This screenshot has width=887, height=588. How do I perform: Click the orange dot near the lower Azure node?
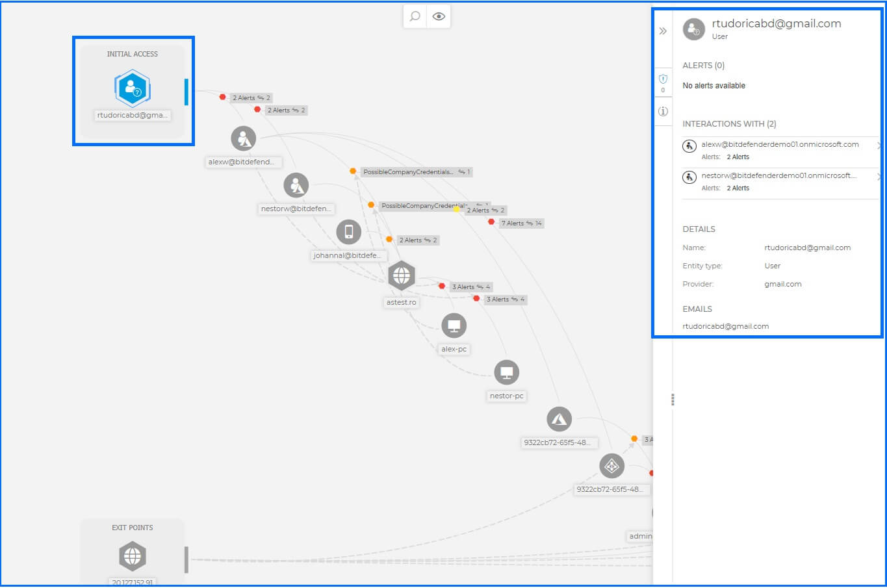[x=634, y=439]
